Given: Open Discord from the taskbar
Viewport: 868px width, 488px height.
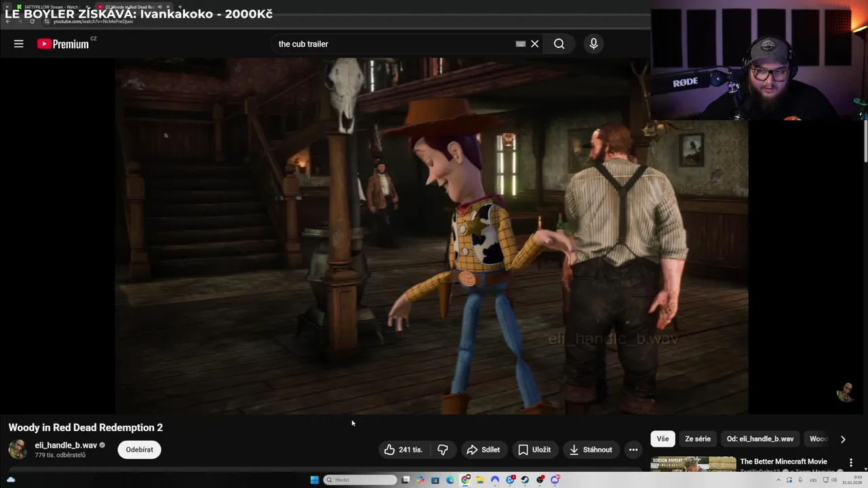Looking at the screenshot, I should [x=555, y=480].
